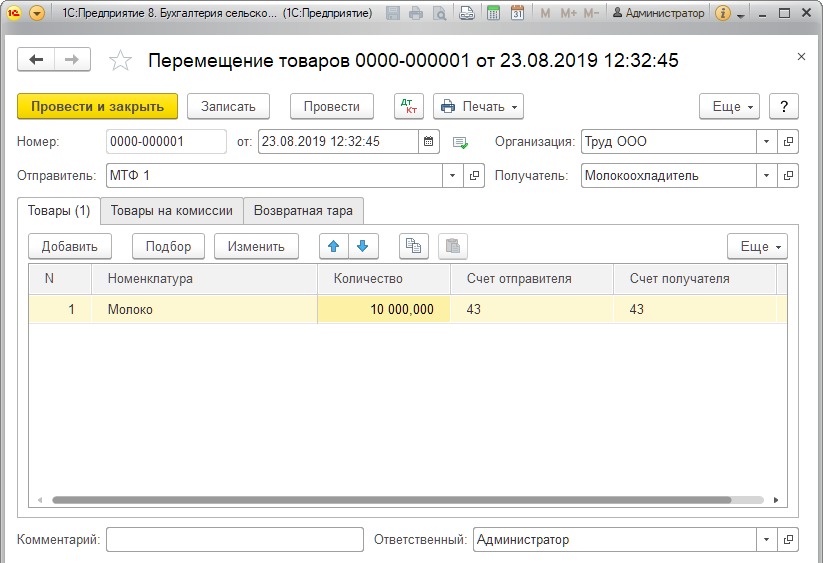Click the Номер input field
This screenshot has width=823, height=563.
[x=166, y=142]
